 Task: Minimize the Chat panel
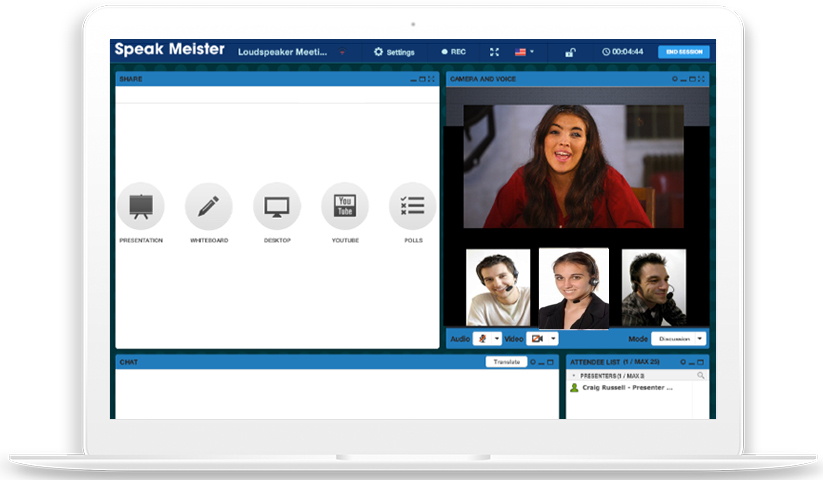pos(541,363)
